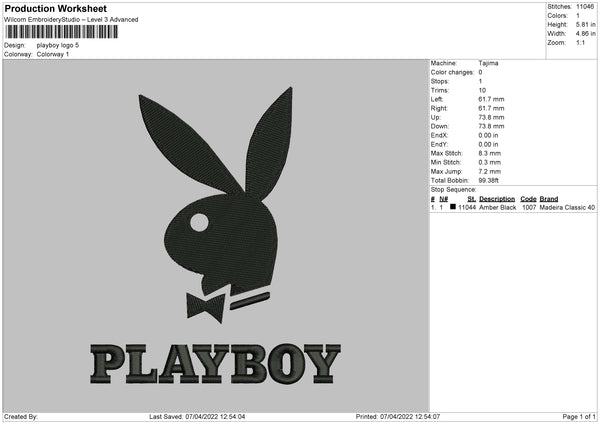Select design name 'playboy logo 5'
Viewport: 600px width, 424px height.
tap(58, 45)
